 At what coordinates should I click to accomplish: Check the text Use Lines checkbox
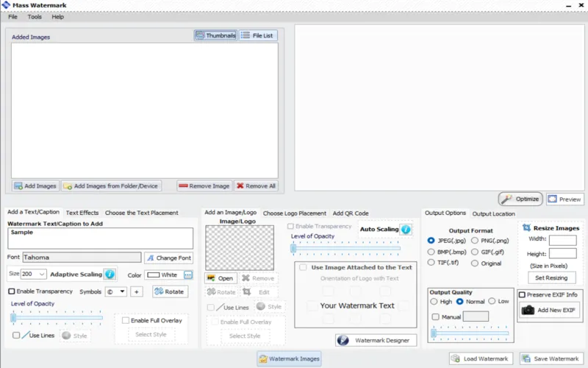tap(16, 336)
